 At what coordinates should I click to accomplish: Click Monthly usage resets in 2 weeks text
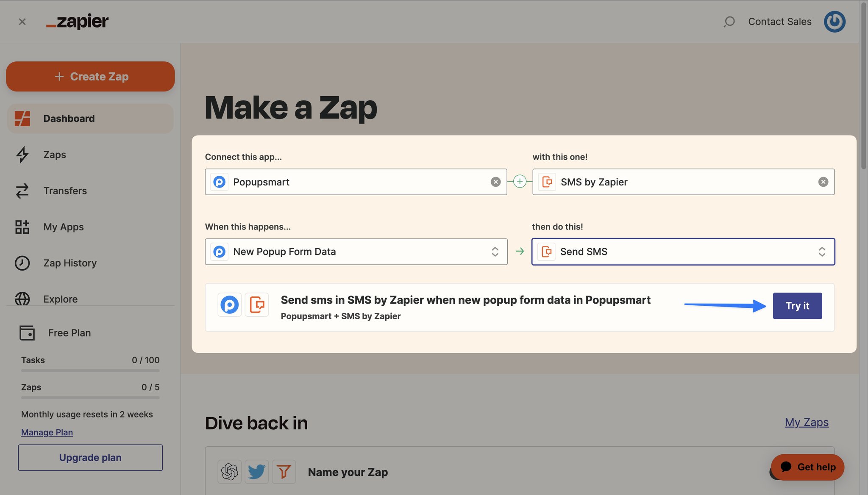pos(87,414)
